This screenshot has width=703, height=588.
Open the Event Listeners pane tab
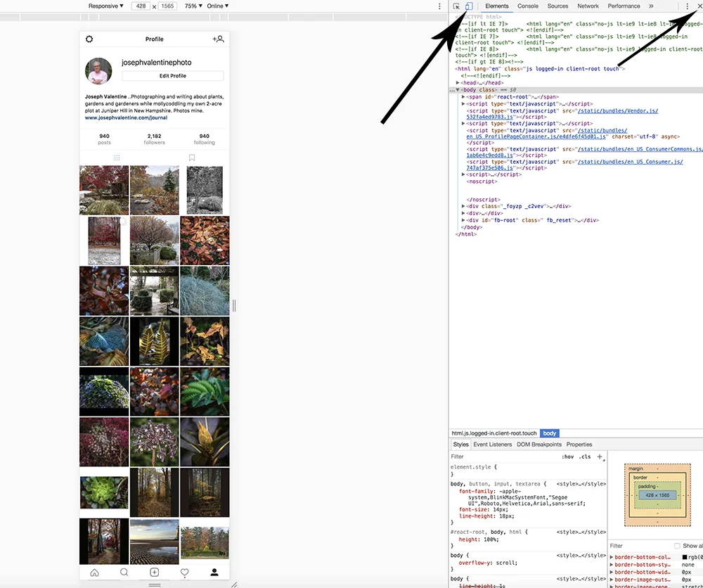[492, 445]
